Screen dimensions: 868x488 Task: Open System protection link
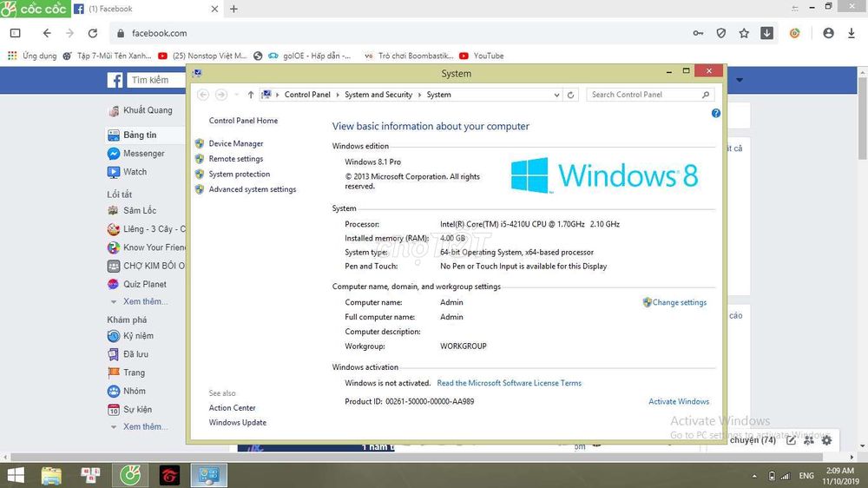(240, 174)
